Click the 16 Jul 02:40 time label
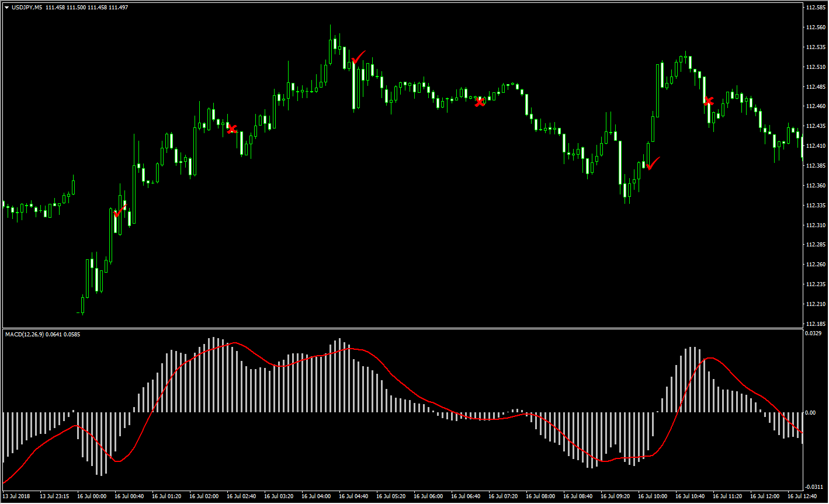This screenshot has width=829, height=504. [241, 497]
